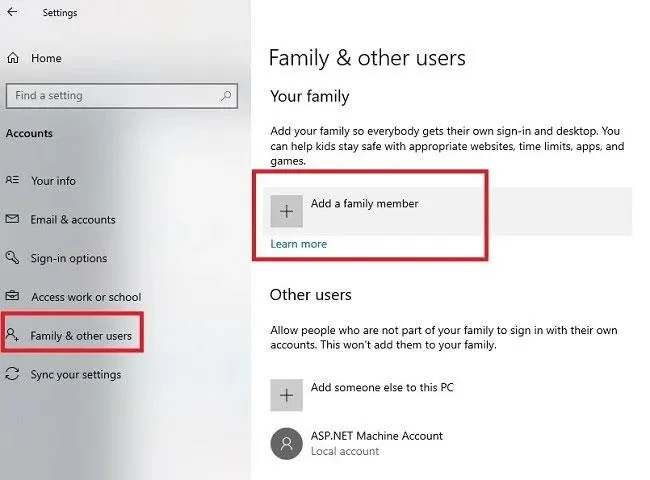The height and width of the screenshot is (480, 650).
Task: Click the Family & other users person icon
Action: 12,334
